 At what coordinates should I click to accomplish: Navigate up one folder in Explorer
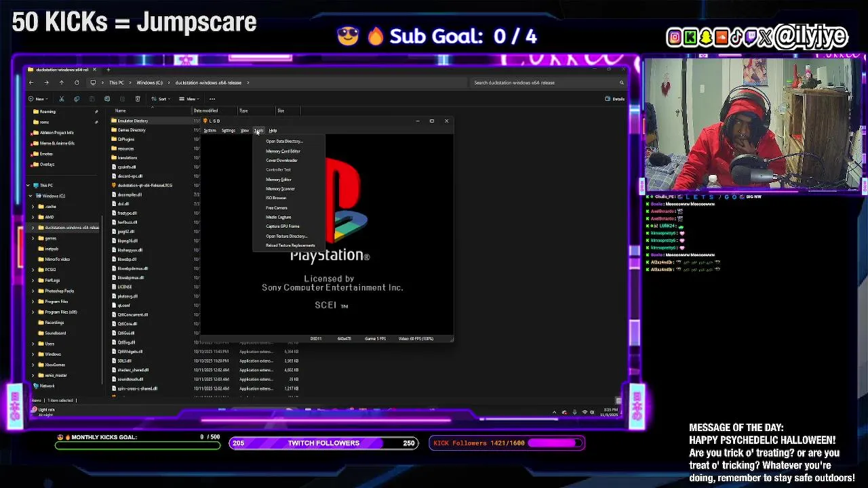(x=61, y=83)
